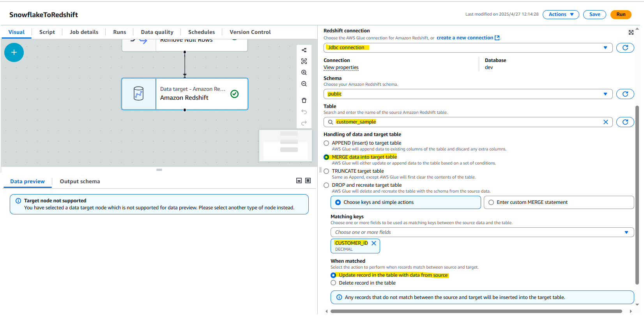Select MERGE data into target table

click(x=326, y=157)
